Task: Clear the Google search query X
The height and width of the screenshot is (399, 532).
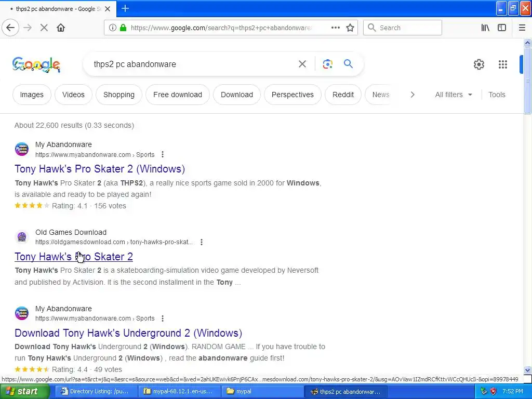Action: 302,64
